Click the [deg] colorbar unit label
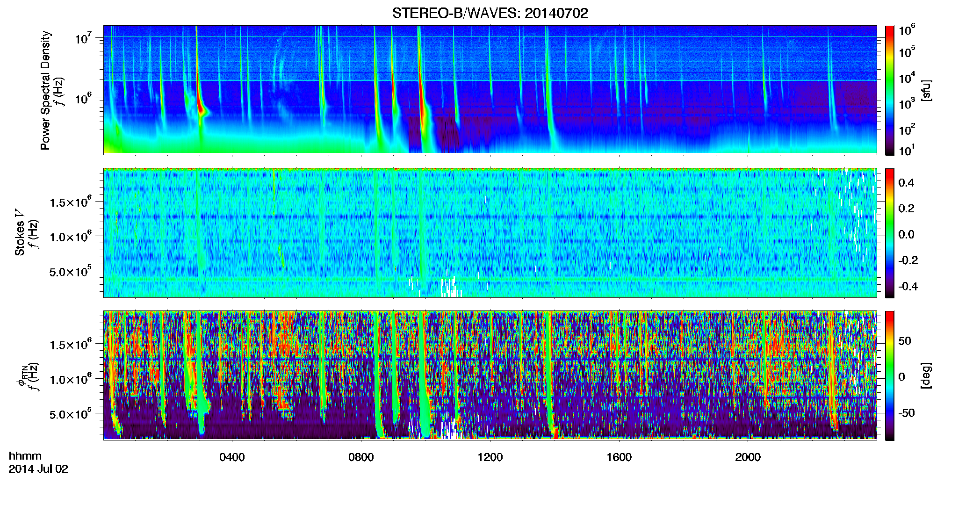 pyautogui.click(x=926, y=375)
